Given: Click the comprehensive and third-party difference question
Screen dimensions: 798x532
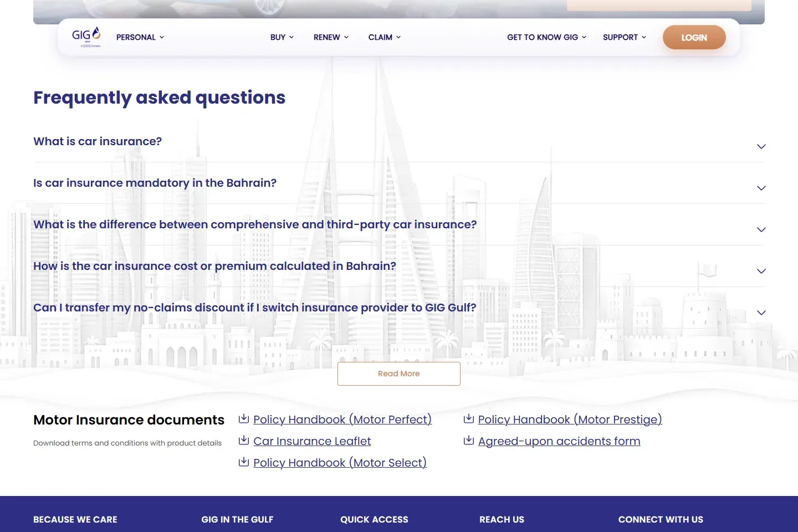Looking at the screenshot, I should click(255, 224).
